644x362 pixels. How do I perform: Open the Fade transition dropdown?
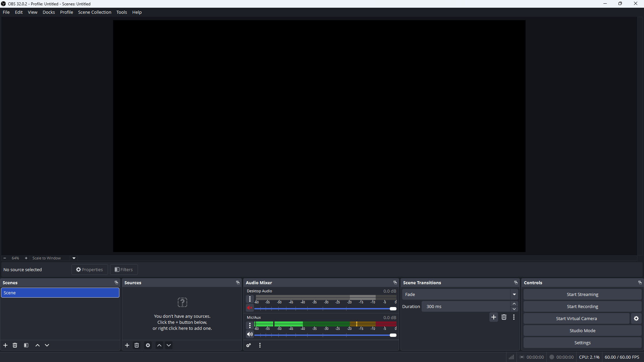[x=514, y=294]
